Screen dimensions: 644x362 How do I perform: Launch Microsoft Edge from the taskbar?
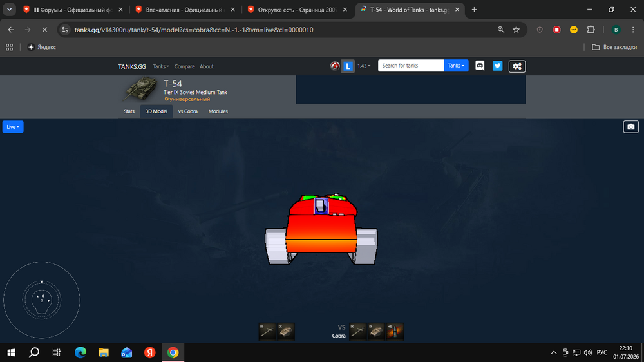(x=80, y=352)
